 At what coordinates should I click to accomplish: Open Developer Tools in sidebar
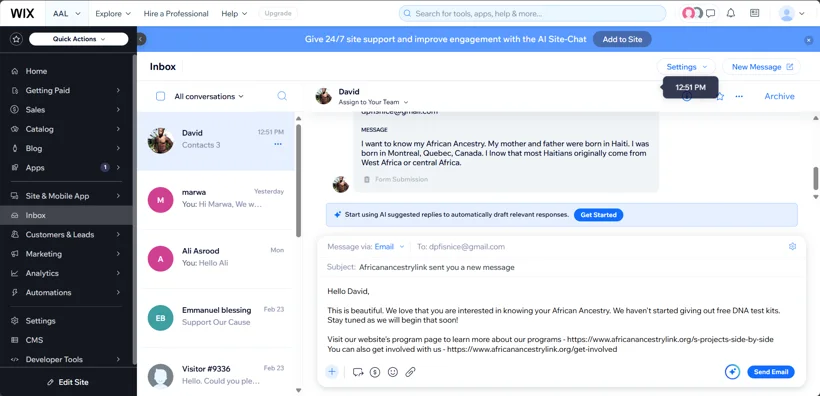[x=67, y=360]
